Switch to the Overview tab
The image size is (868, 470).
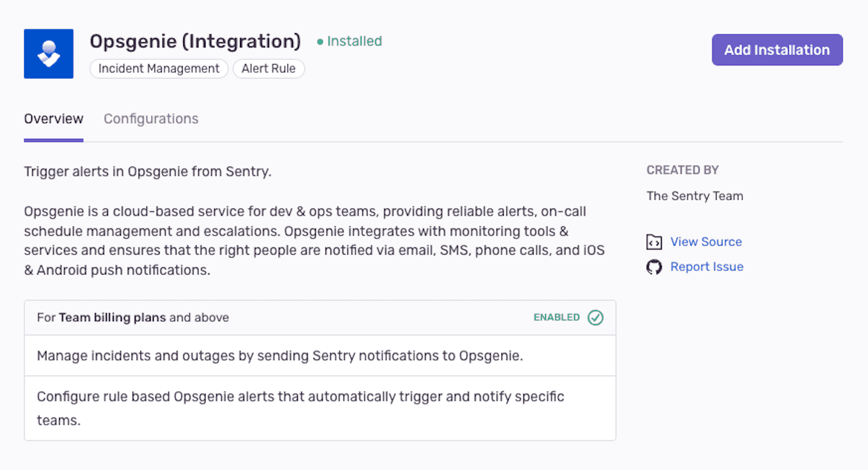(54, 119)
